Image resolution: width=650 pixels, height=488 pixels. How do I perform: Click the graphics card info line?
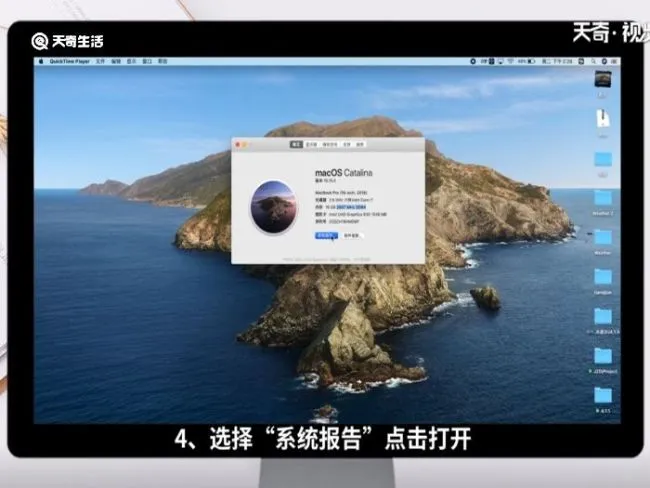tap(351, 214)
